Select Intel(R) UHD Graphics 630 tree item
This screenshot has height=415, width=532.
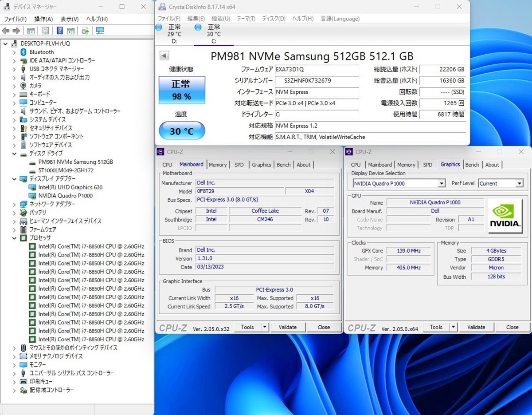click(70, 187)
